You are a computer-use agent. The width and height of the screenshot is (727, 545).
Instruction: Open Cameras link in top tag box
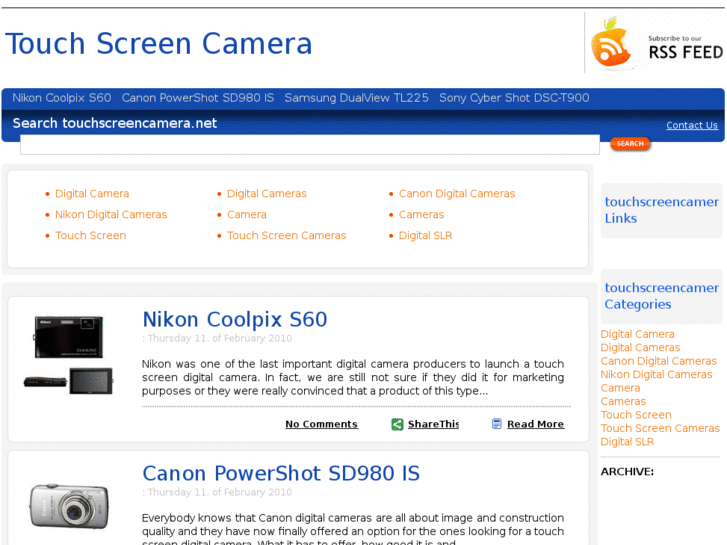[421, 215]
